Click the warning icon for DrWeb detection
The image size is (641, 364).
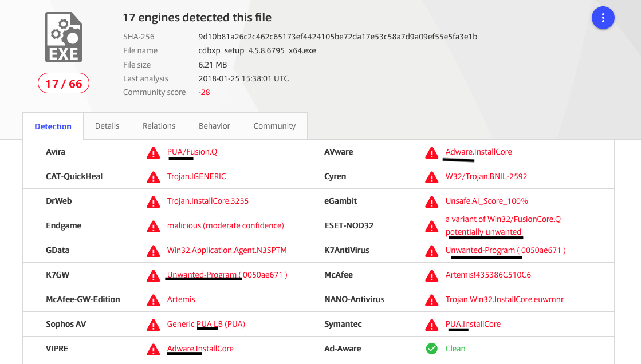point(153,201)
